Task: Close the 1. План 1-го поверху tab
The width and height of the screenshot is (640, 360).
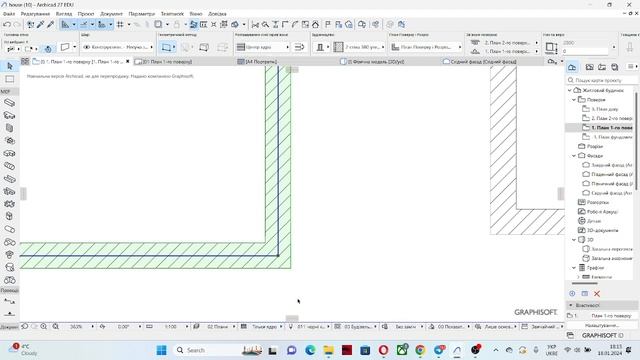Action: click(x=128, y=62)
